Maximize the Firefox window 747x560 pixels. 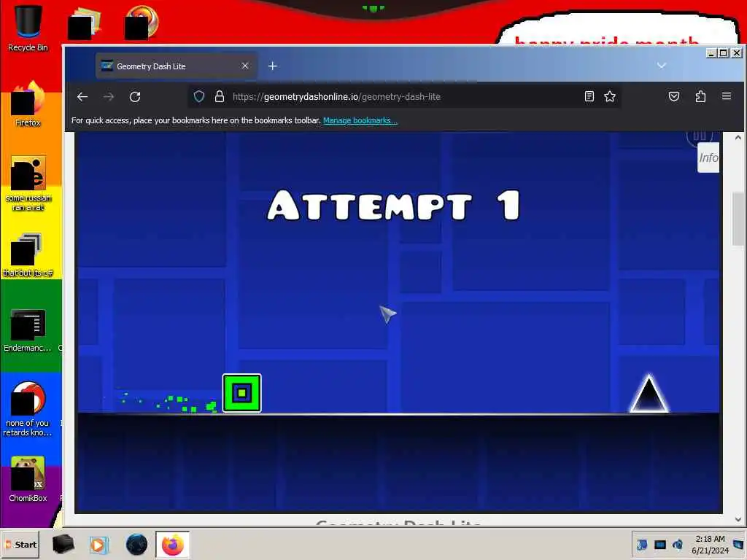tap(723, 52)
